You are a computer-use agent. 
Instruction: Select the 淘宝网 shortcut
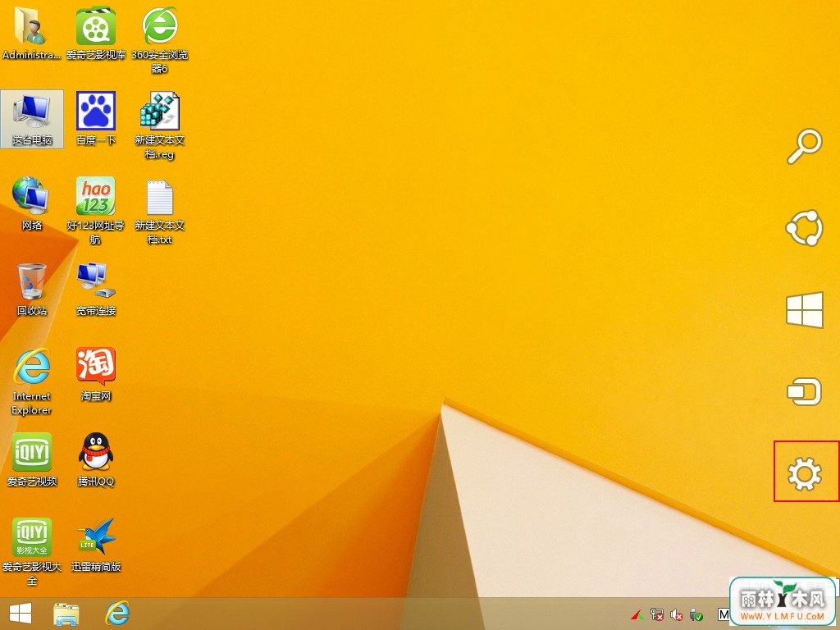coord(96,374)
